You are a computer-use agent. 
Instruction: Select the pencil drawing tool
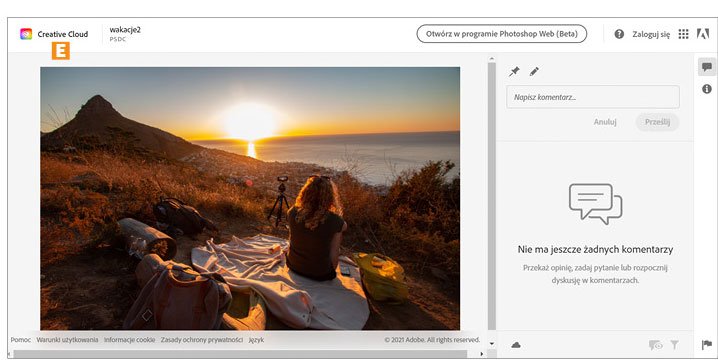(534, 71)
